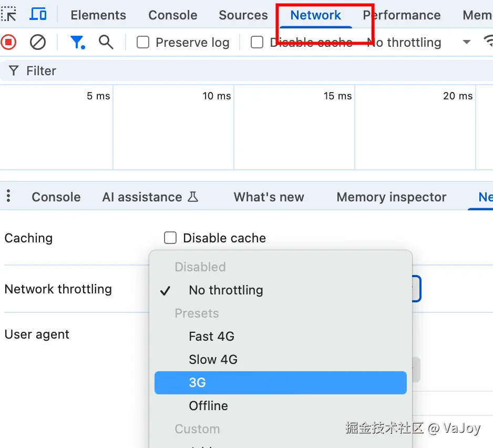Viewport: 493px width, 448px height.
Task: Toggle the device toolbar icon
Action: click(38, 14)
